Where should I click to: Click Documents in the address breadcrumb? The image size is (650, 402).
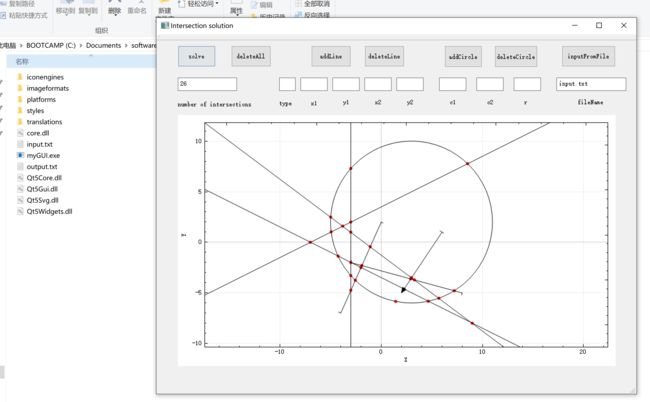(x=104, y=45)
